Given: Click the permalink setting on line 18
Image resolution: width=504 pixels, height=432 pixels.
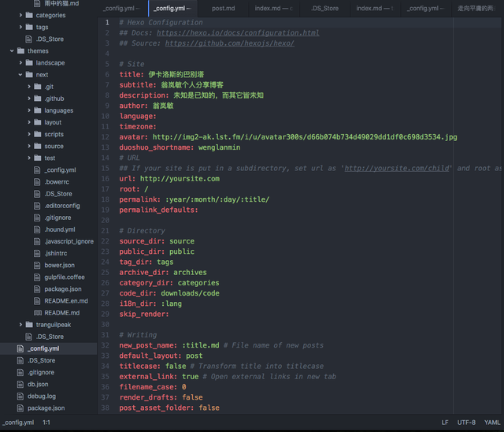Looking at the screenshot, I should (195, 199).
